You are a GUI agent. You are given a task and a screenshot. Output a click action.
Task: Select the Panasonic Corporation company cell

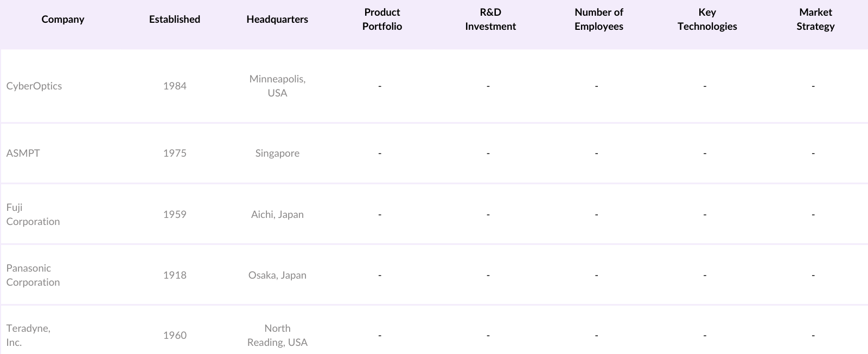33,275
